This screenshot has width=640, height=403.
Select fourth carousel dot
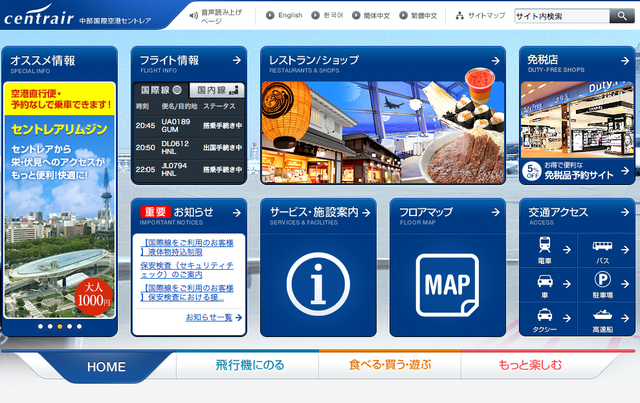(69, 326)
